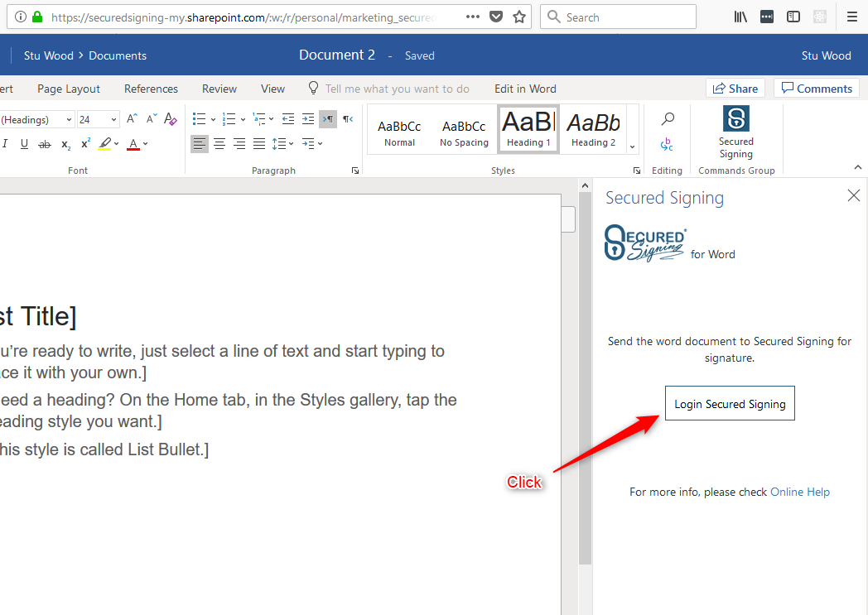Image resolution: width=868 pixels, height=615 pixels.
Task: Center align the paragraph
Action: pyautogui.click(x=219, y=144)
